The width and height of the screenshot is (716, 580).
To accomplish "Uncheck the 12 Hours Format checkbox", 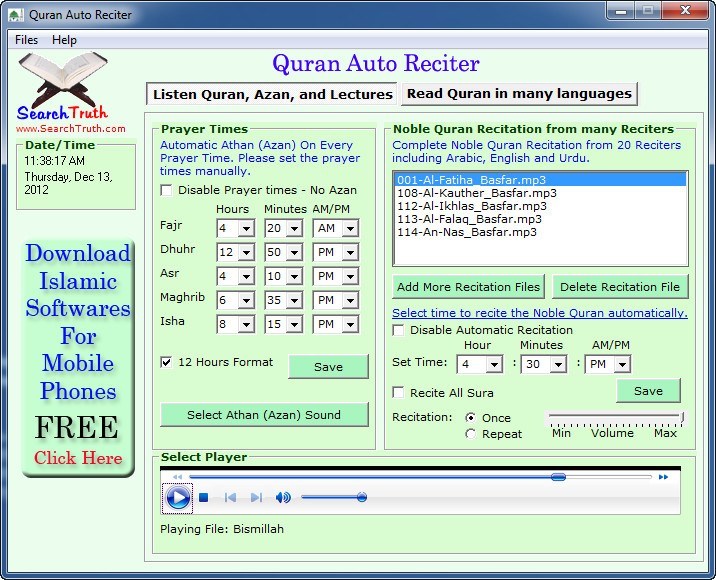I will [x=167, y=362].
